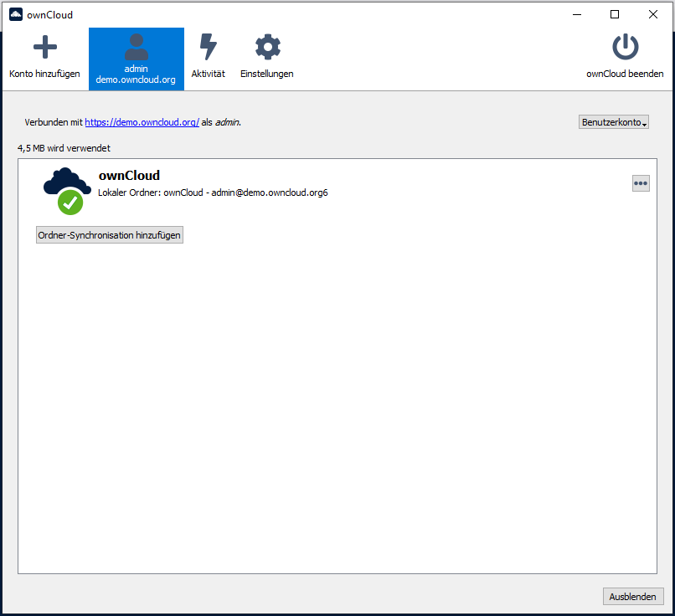The image size is (675, 616).
Task: Click the Konto hinzufügen plus icon
Action: point(44,48)
